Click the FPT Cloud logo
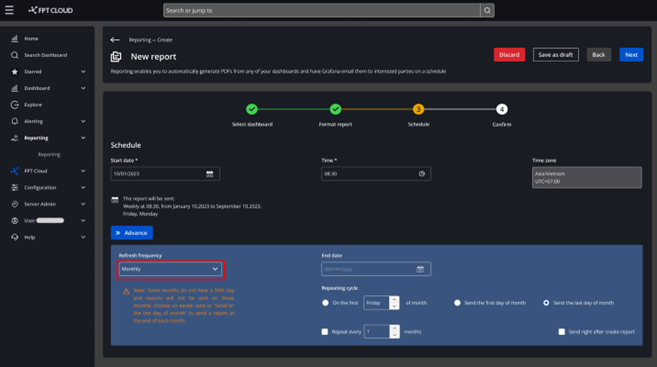 pyautogui.click(x=51, y=10)
